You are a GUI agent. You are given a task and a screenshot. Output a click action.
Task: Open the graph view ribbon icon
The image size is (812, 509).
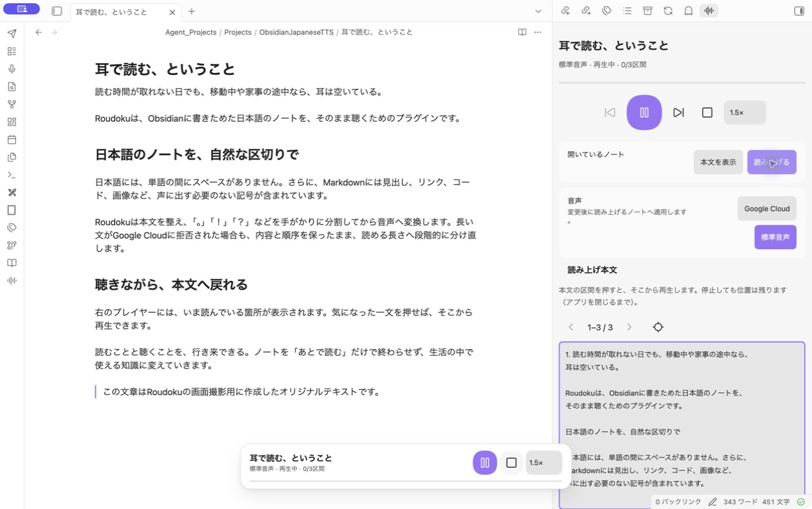pyautogui.click(x=12, y=104)
